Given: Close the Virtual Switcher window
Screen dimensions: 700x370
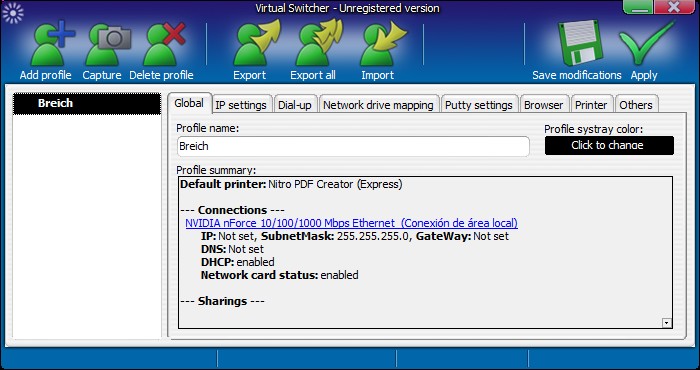Looking at the screenshot, I should coord(674,7).
